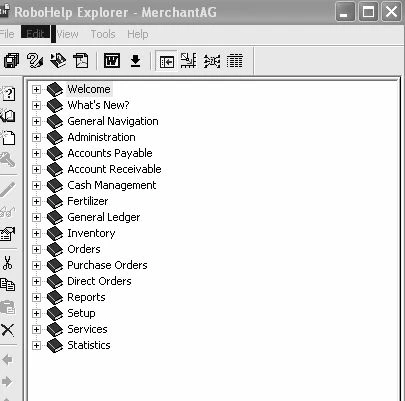
Task: Select the Account Receivable label
Action: pos(114,169)
